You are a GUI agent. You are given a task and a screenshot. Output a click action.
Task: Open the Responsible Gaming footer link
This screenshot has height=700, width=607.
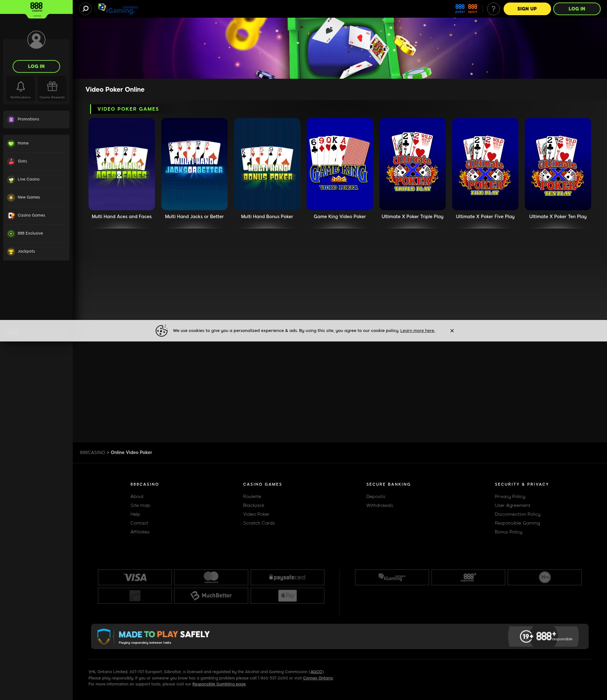click(x=517, y=523)
